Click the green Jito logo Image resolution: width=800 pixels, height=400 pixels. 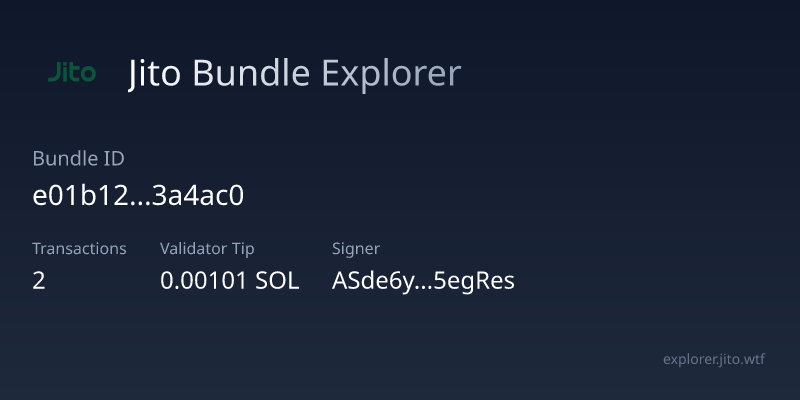click(72, 73)
